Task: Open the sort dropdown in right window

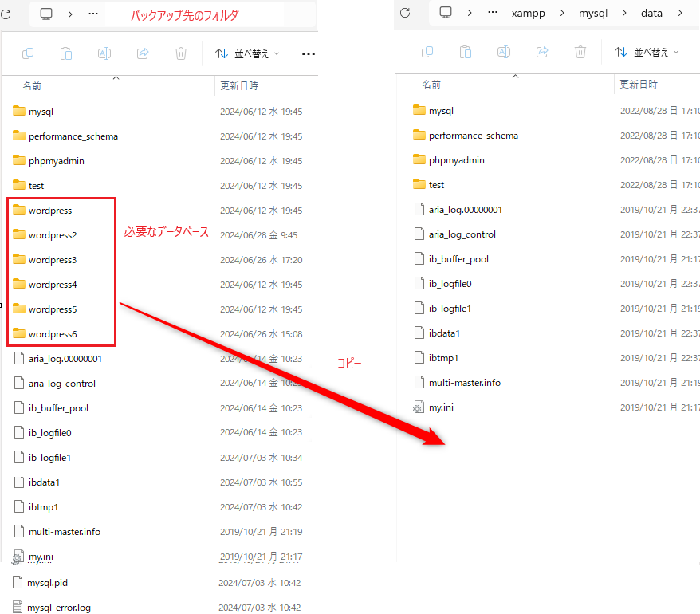Action: [x=647, y=52]
